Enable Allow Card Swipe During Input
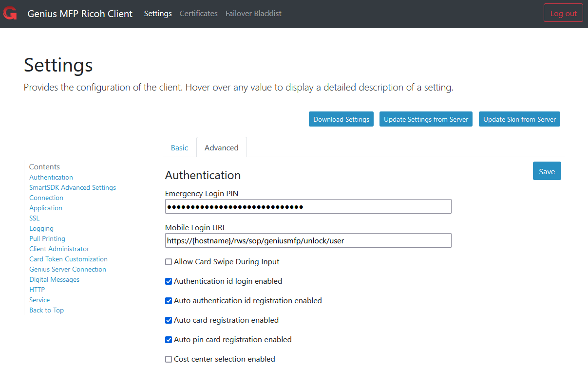The height and width of the screenshot is (366, 588). click(169, 262)
